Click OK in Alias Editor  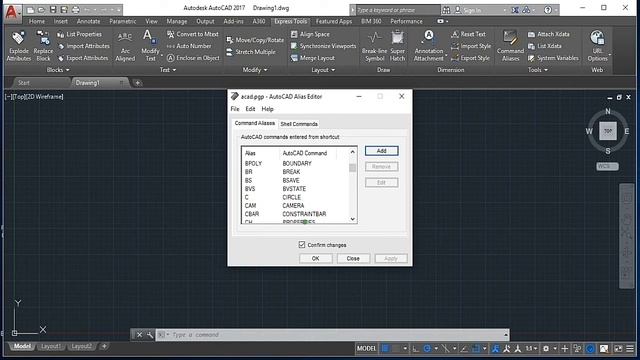pyautogui.click(x=316, y=258)
